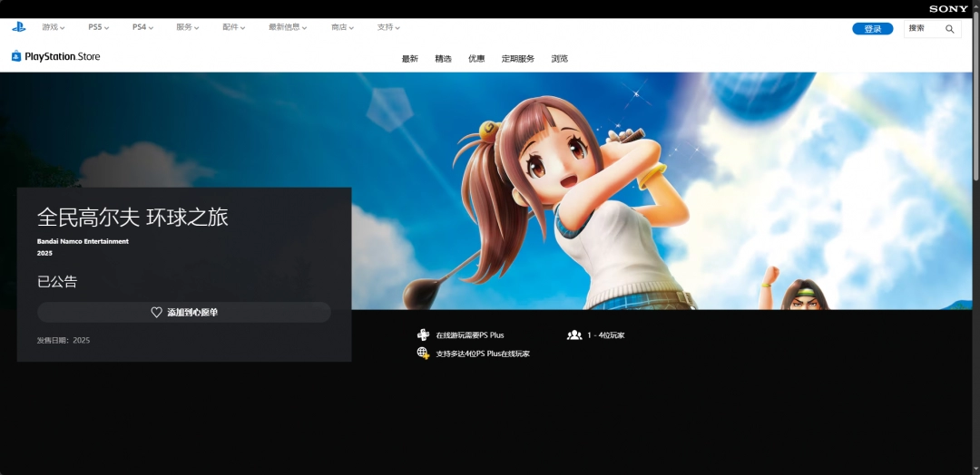Click the PlayStation Store shopping bag logo
980x475 pixels.
(16, 56)
